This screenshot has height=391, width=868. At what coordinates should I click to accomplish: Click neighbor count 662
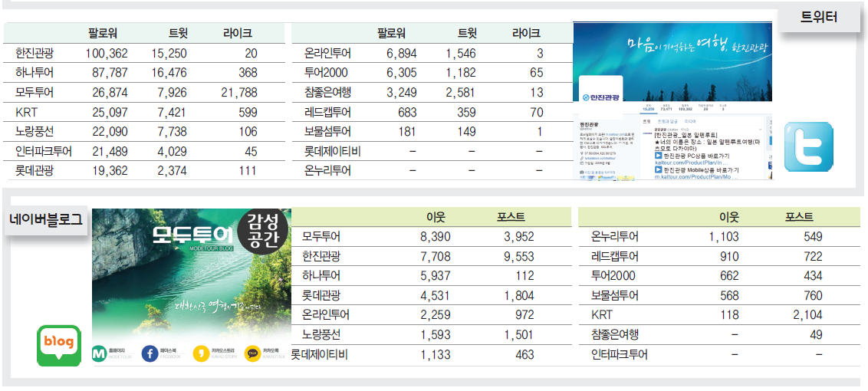tap(729, 276)
